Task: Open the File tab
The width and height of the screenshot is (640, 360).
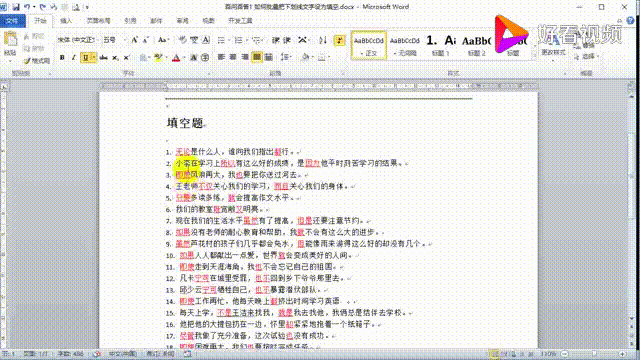Action: (12, 21)
